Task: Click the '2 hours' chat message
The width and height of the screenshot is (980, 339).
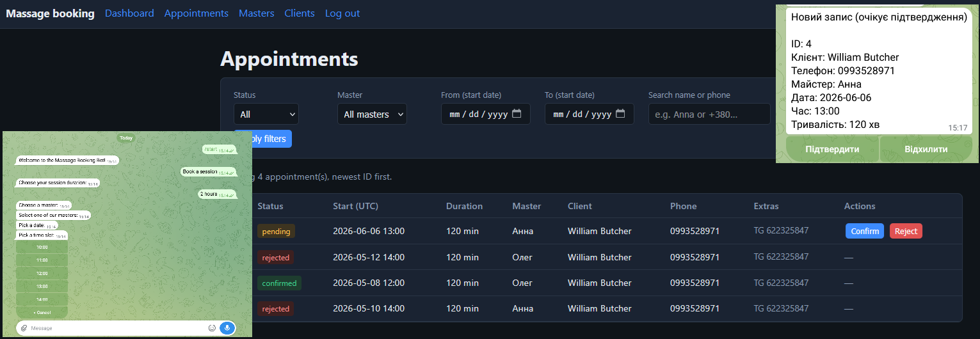Action: click(217, 194)
